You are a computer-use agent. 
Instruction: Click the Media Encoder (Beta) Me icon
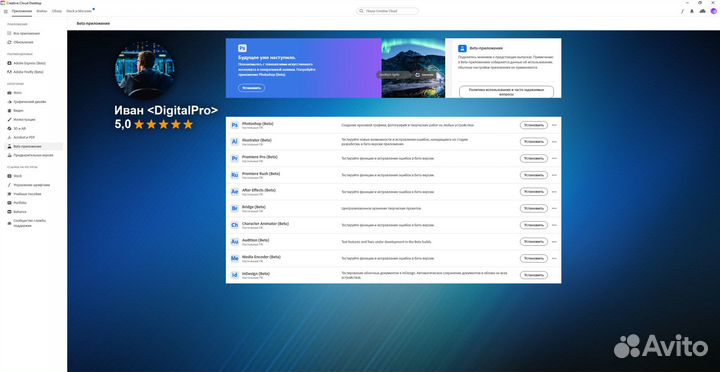point(235,259)
